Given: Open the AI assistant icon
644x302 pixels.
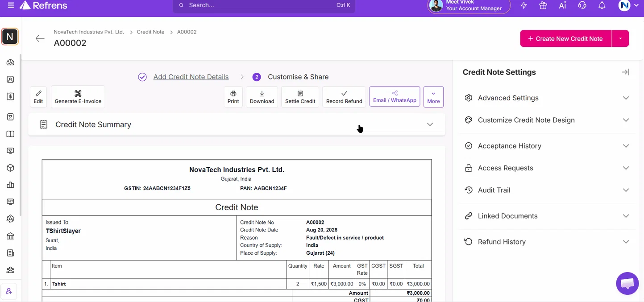Looking at the screenshot, I should pyautogui.click(x=562, y=5).
